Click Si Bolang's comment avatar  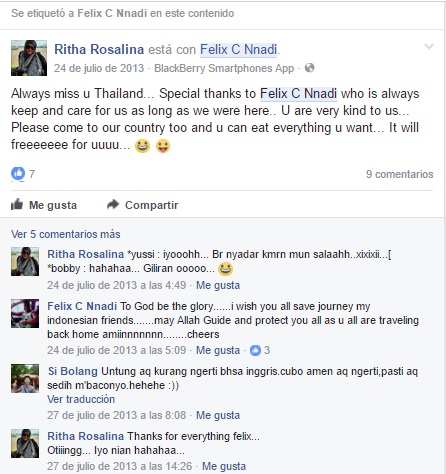pyautogui.click(x=25, y=378)
